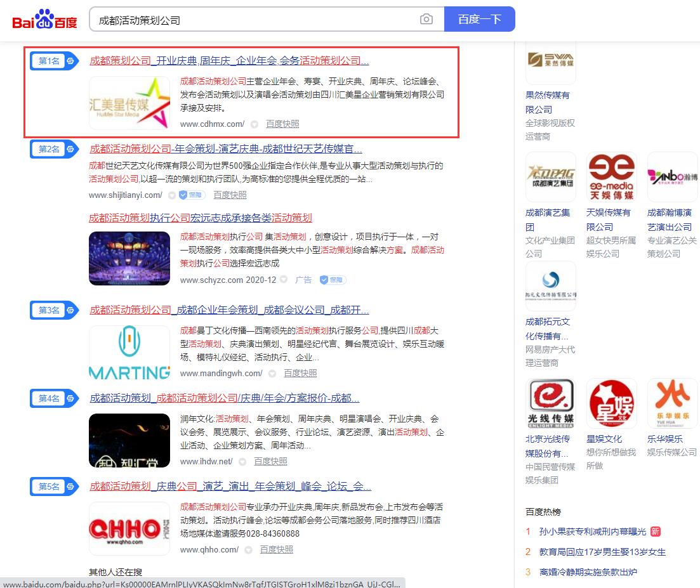This screenshot has height=588, width=700.
Task: Expand the round dropdown icon beside www.mandingwh.com/
Action: (272, 374)
